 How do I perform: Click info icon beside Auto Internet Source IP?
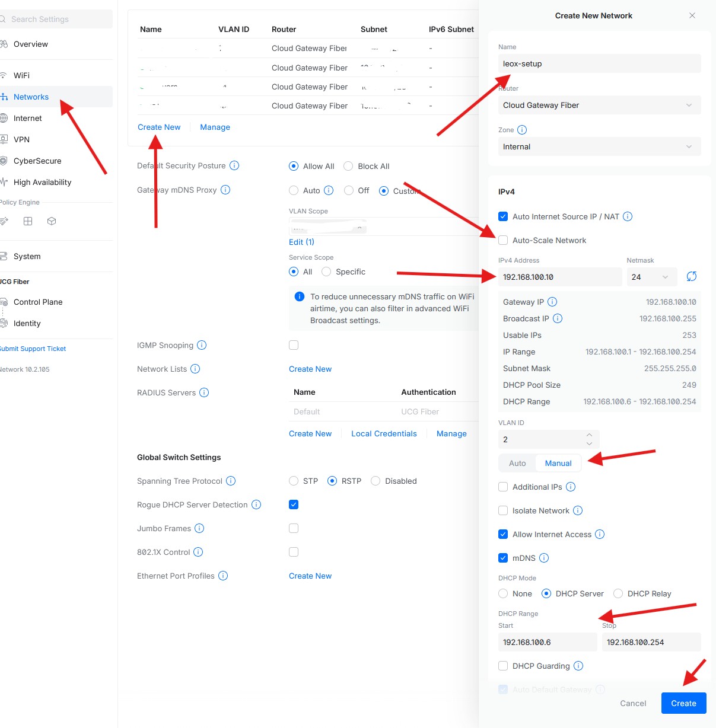click(x=628, y=216)
